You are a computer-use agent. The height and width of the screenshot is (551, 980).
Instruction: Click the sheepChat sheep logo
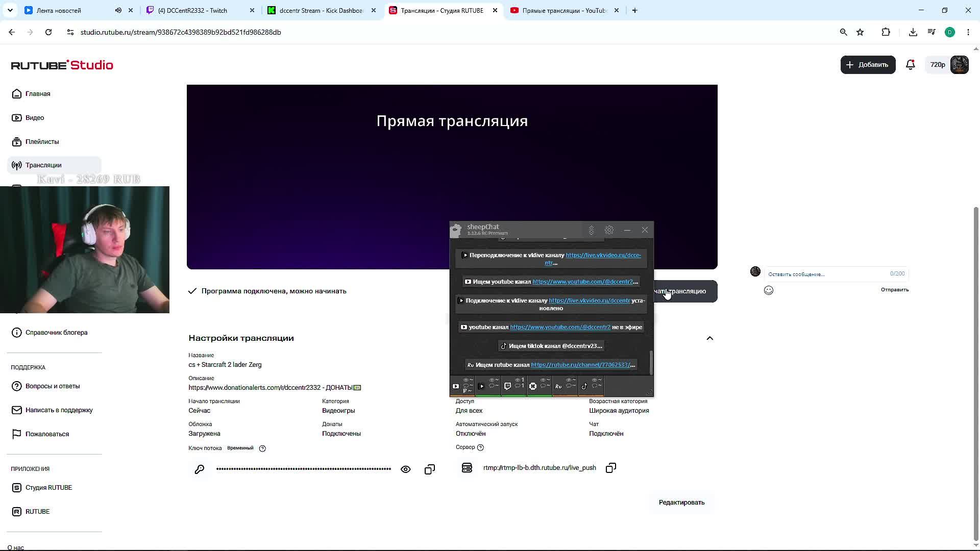(456, 230)
